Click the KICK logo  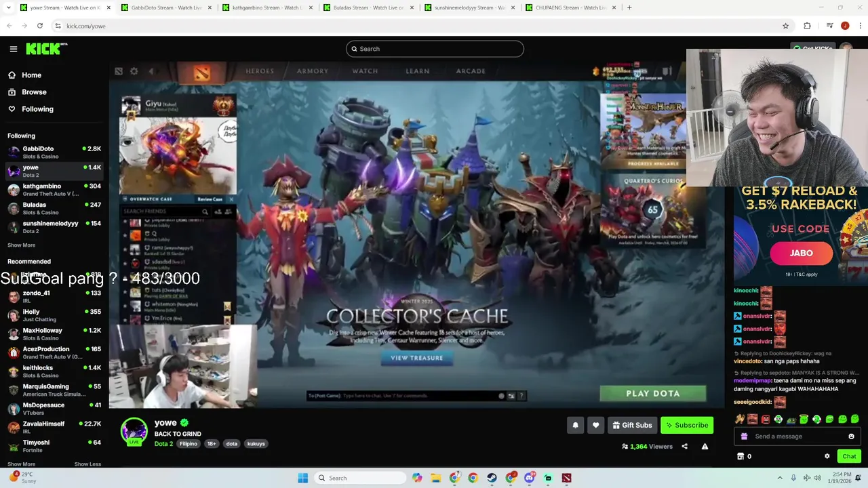pos(45,48)
